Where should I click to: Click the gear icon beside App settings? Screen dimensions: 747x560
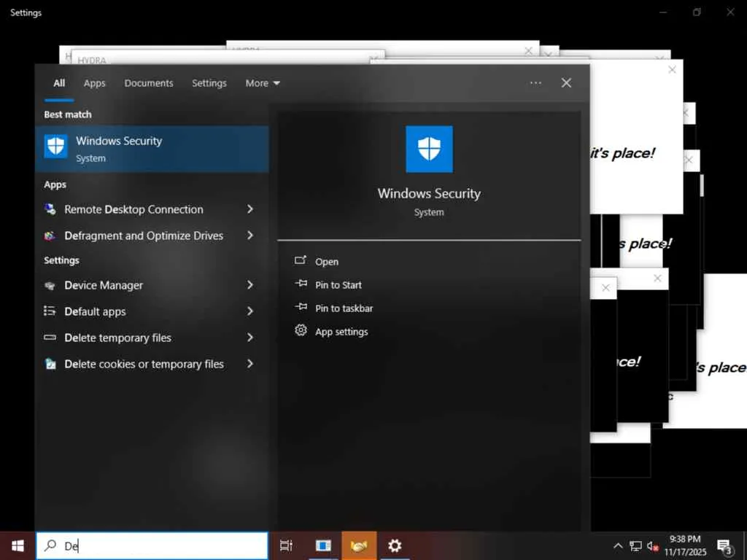click(x=301, y=330)
